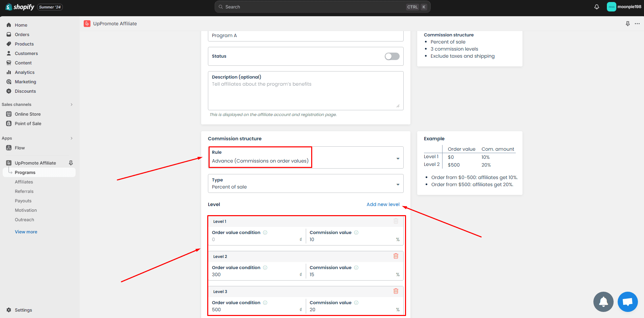
Task: Click the Customers person icon
Action: coord(9,53)
